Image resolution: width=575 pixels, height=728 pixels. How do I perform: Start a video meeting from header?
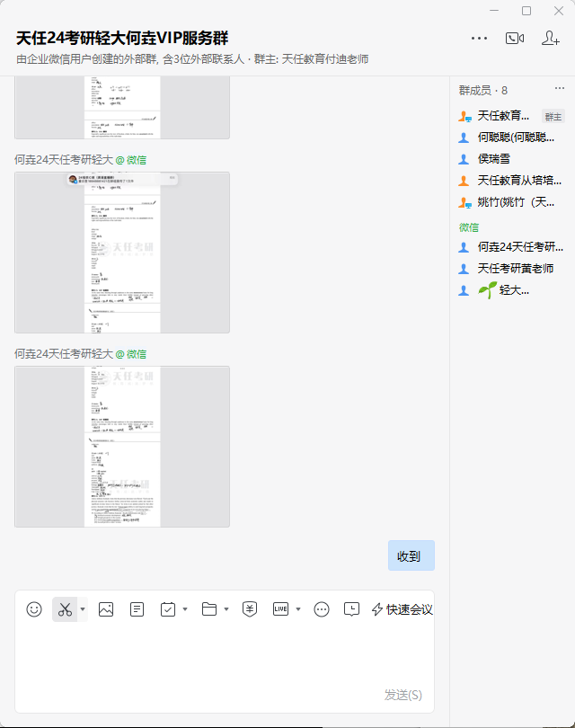[x=515, y=38]
